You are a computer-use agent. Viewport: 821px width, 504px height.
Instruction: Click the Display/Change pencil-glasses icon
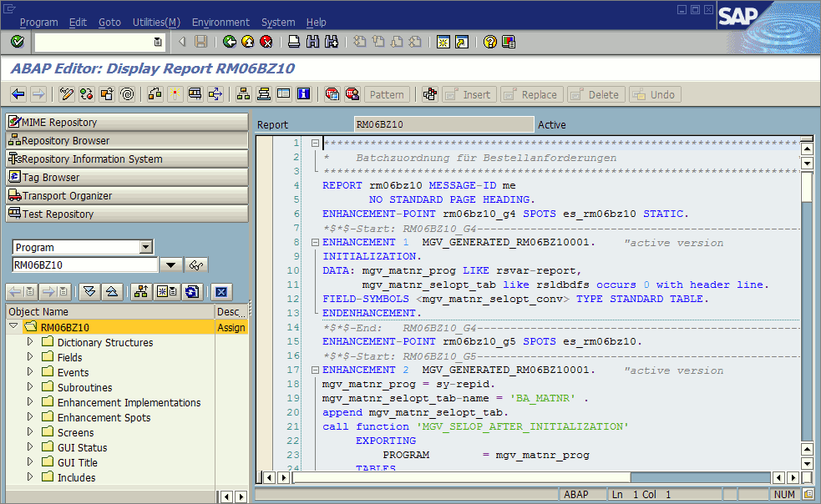tap(67, 94)
